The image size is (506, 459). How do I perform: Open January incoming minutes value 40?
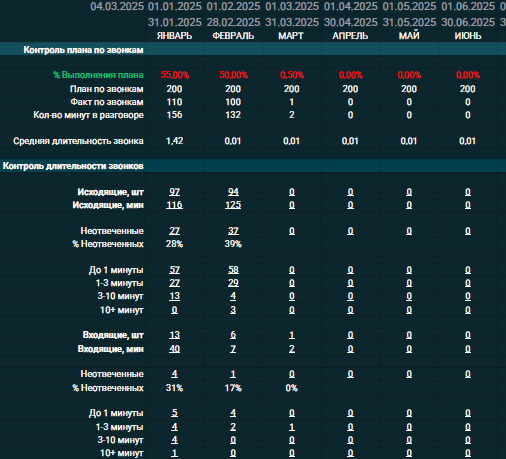pos(174,349)
